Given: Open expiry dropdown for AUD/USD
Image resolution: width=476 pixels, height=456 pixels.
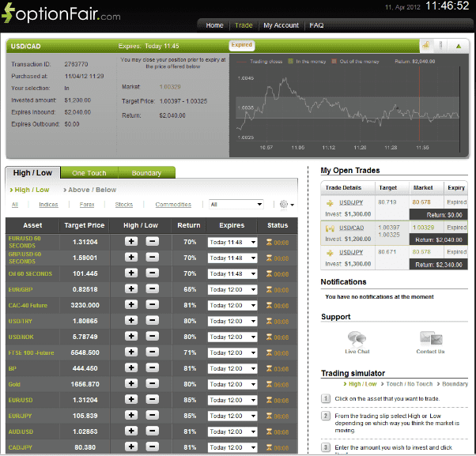Looking at the screenshot, I should click(x=232, y=432).
